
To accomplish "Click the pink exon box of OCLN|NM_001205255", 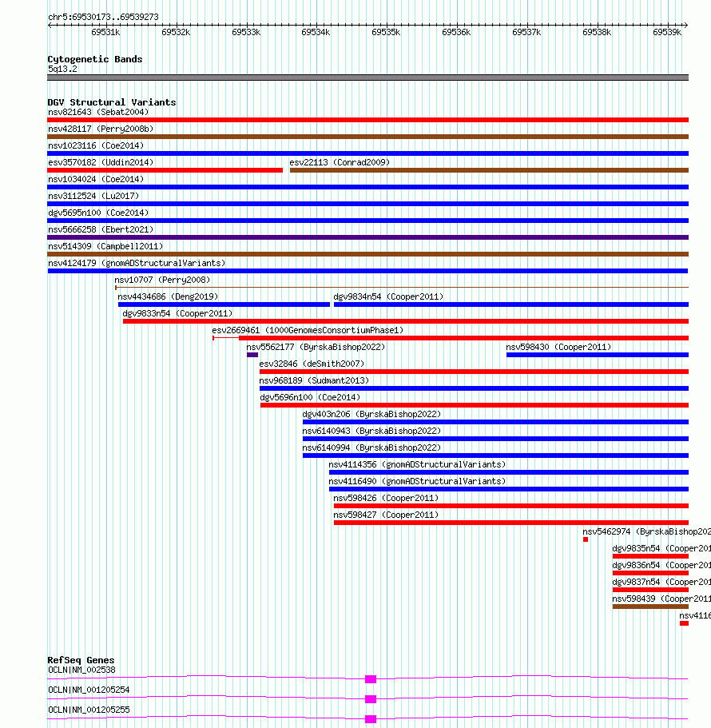I will [x=371, y=719].
